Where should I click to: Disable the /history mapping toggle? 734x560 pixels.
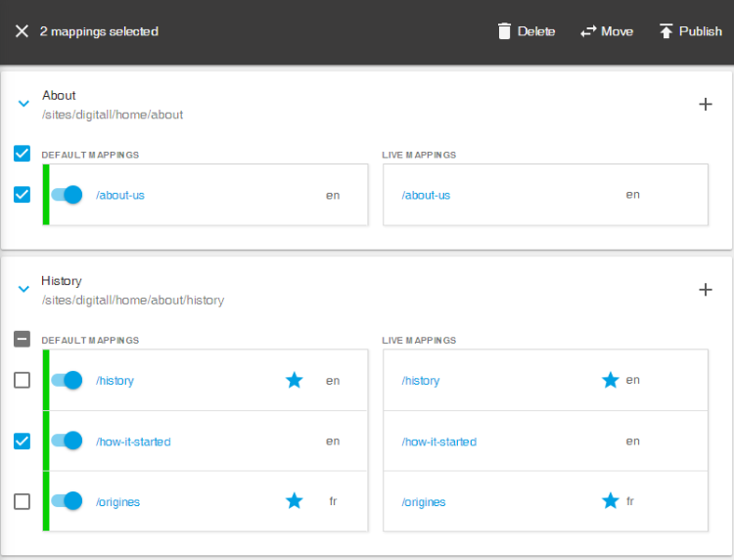tap(67, 380)
